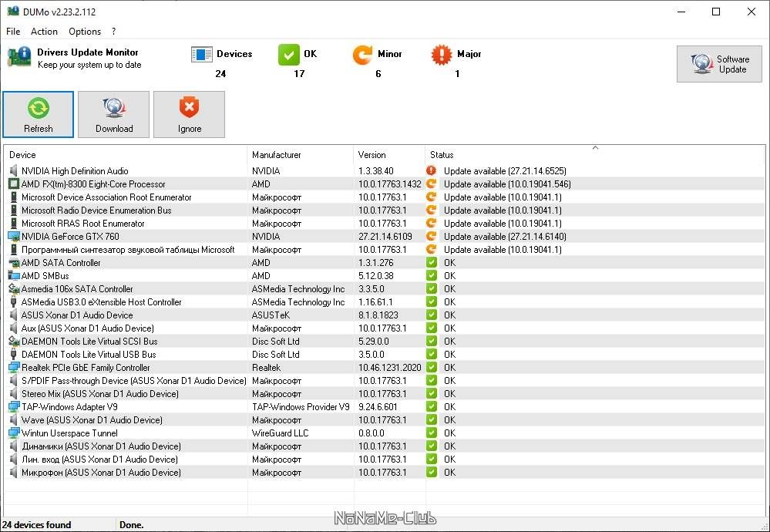This screenshot has width=770, height=532.
Task: Select S/PDIF Pass-through Device row
Action: (385, 381)
